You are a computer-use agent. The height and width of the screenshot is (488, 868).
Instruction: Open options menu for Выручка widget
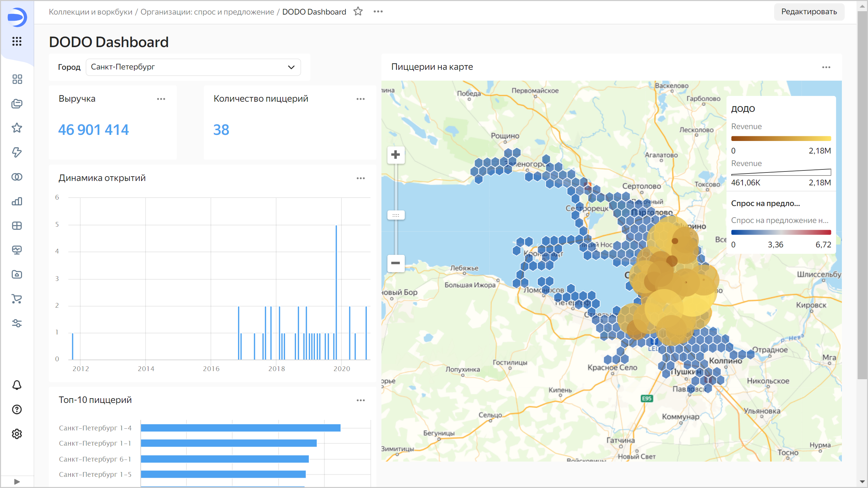(161, 99)
